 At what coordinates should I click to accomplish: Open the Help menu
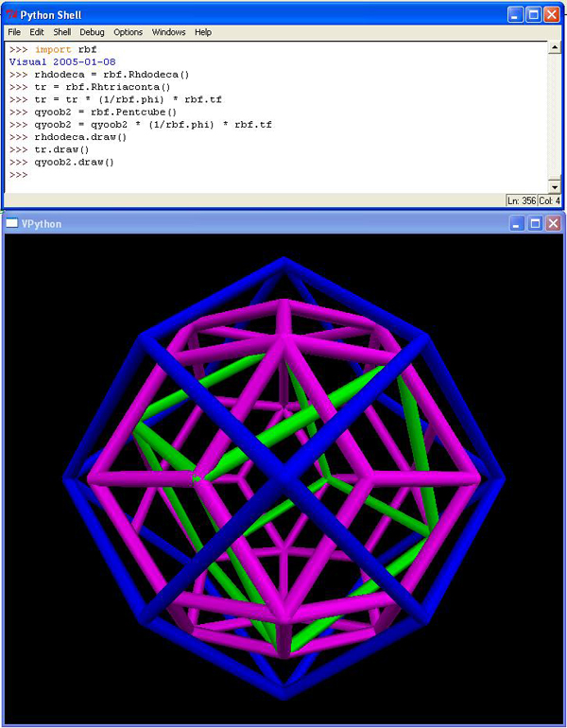pos(203,32)
